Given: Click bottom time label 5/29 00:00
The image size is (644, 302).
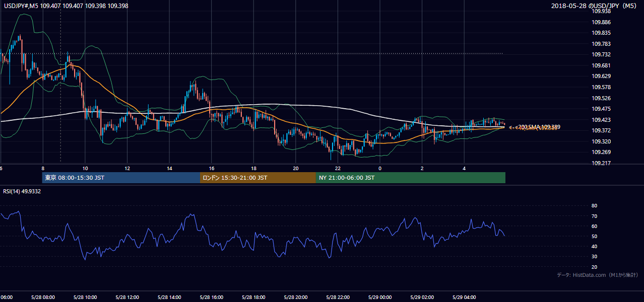Looking at the screenshot, I should 380,297.
